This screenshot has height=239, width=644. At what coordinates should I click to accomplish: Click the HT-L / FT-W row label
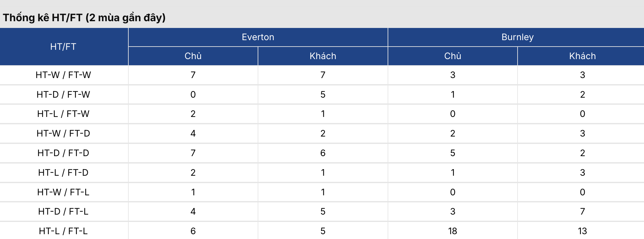(x=63, y=114)
